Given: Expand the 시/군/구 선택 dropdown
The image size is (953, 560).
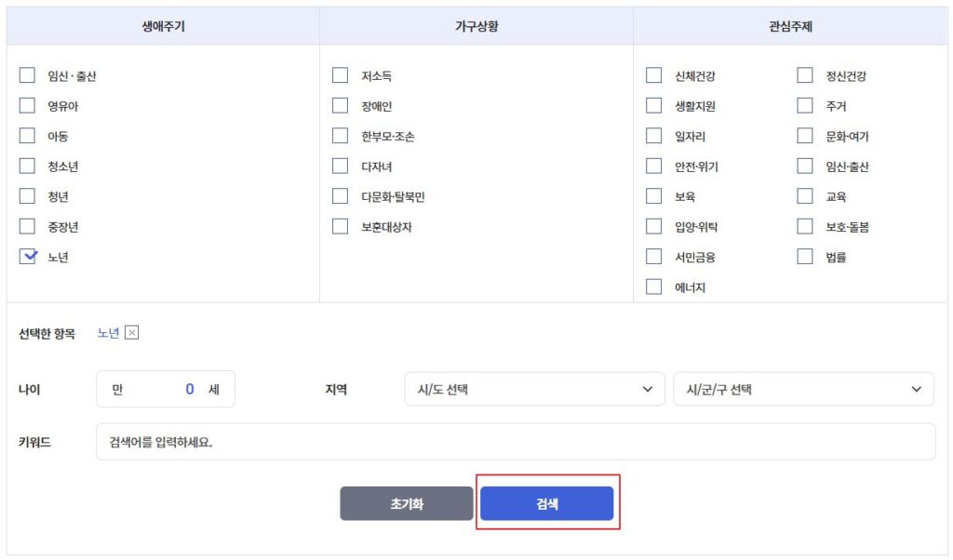Looking at the screenshot, I should [x=803, y=390].
